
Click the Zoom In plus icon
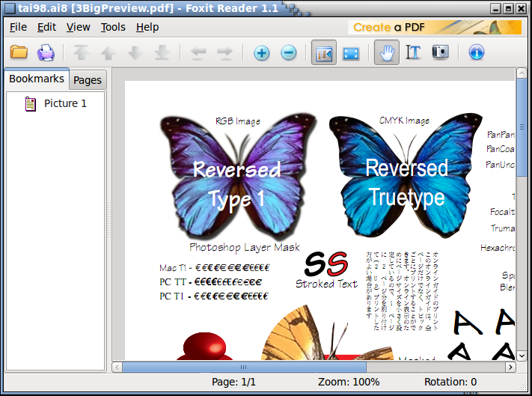click(261, 53)
